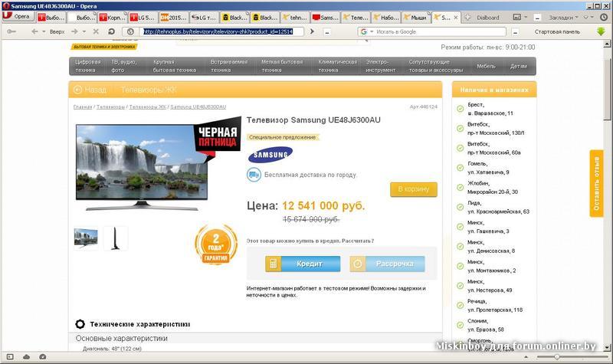Click the free delivery truck icon
Viewport: 613px width, 364px height.
(x=254, y=175)
